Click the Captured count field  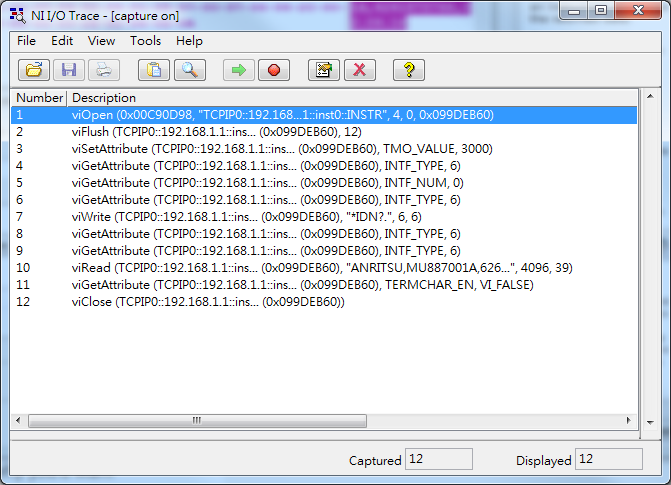pos(439,459)
